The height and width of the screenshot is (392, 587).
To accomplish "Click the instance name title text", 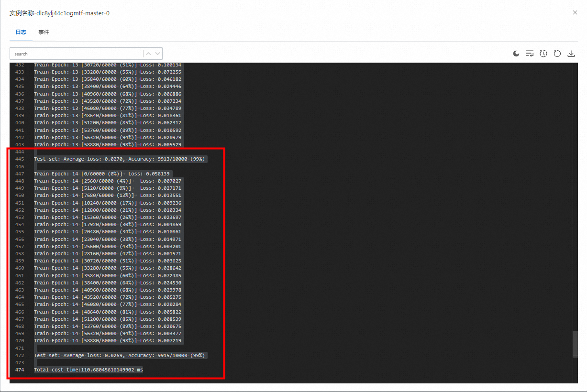I will [59, 13].
